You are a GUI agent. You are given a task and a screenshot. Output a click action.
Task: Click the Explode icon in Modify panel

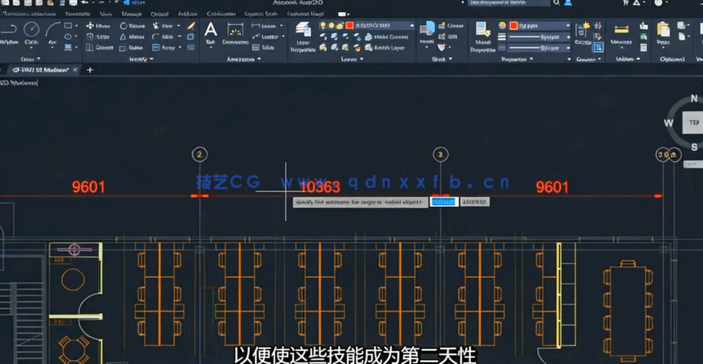tap(191, 36)
